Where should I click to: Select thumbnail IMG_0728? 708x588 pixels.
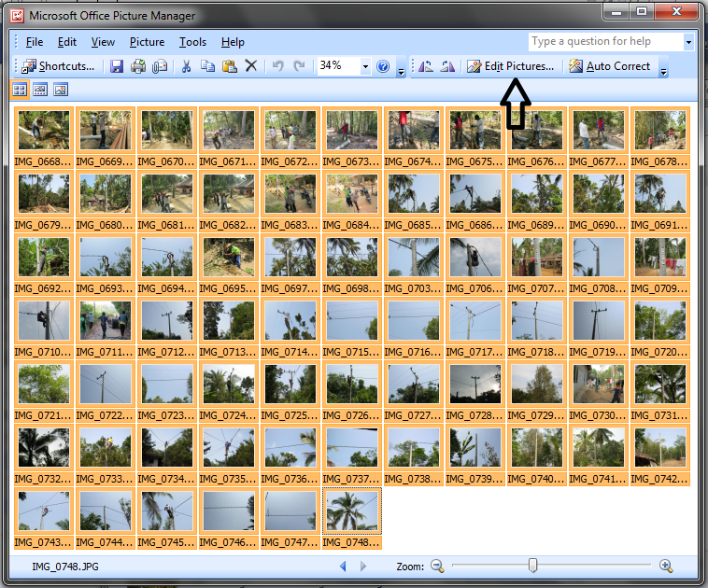[475, 384]
